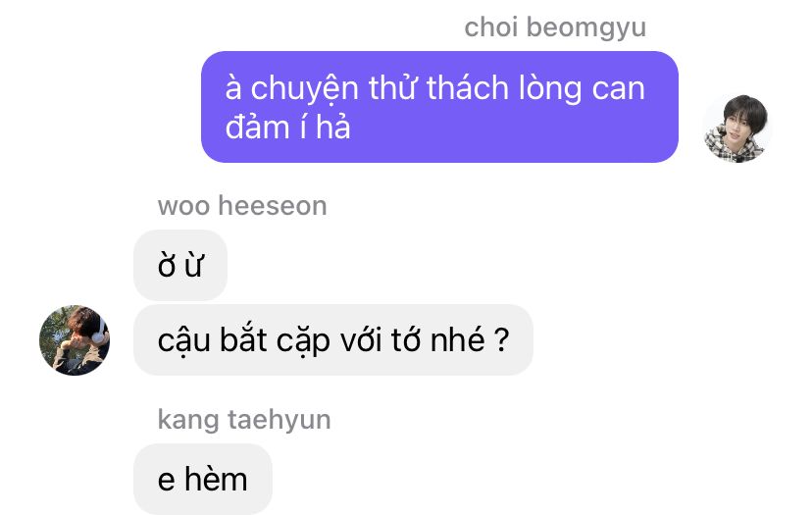
Task: Open woo heeseon's profile avatar
Action: click(x=75, y=339)
